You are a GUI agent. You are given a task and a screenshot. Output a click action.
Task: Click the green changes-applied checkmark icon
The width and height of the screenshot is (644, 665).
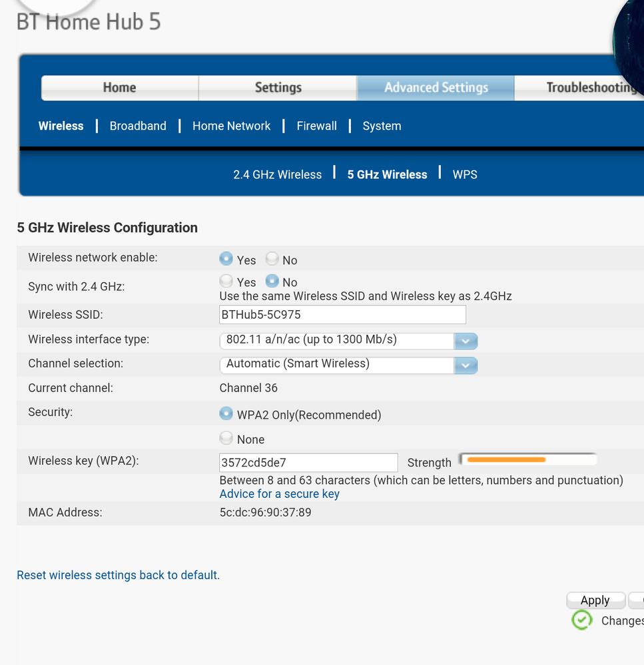point(581,620)
